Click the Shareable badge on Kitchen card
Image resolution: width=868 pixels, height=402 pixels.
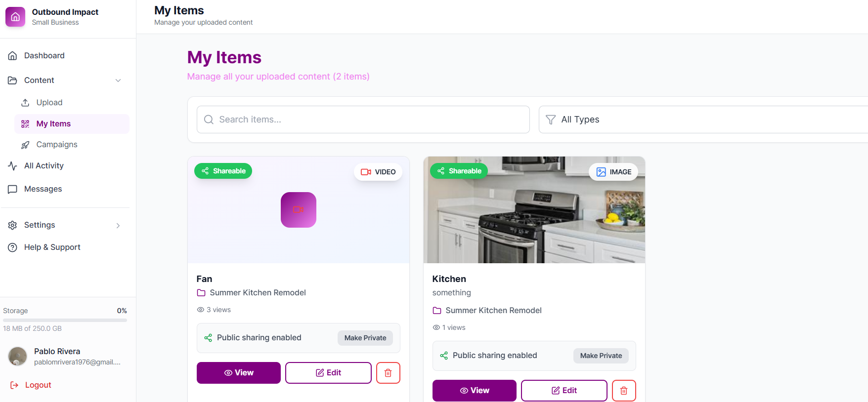[x=459, y=171]
